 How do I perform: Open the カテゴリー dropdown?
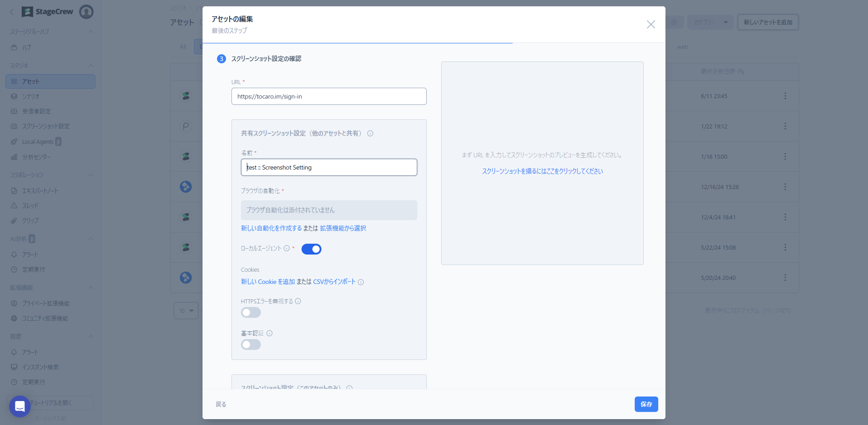click(710, 22)
